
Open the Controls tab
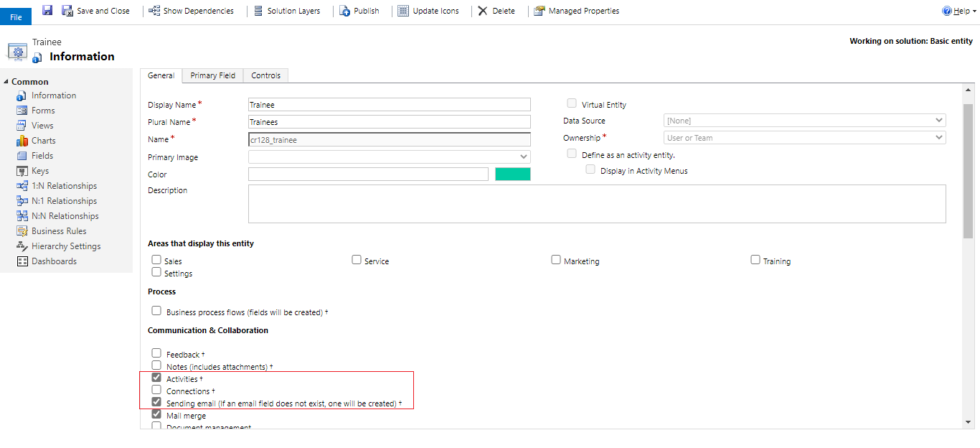click(x=265, y=75)
